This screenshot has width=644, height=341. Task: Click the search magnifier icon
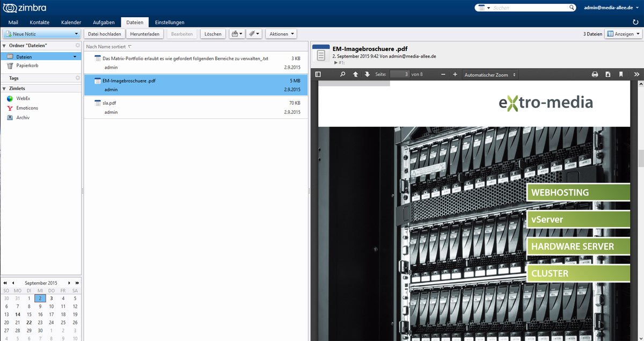572,8
